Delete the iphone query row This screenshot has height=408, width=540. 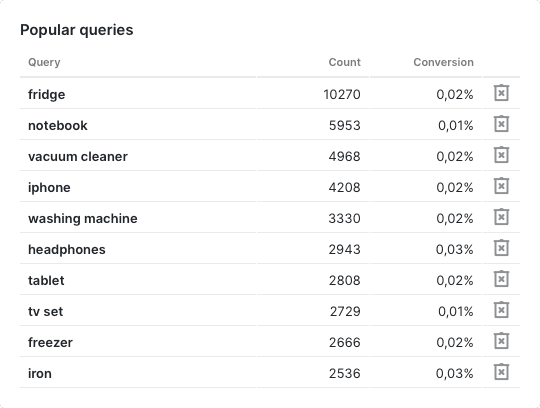point(501,186)
